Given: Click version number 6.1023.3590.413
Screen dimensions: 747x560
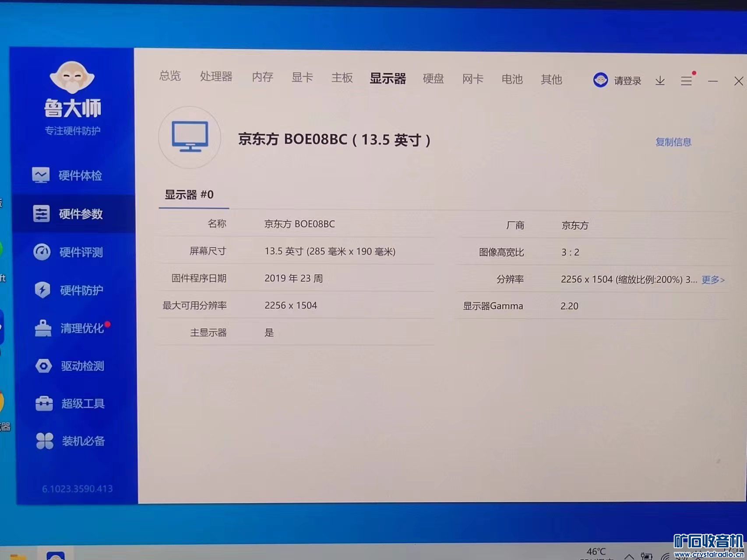Looking at the screenshot, I should tap(77, 489).
